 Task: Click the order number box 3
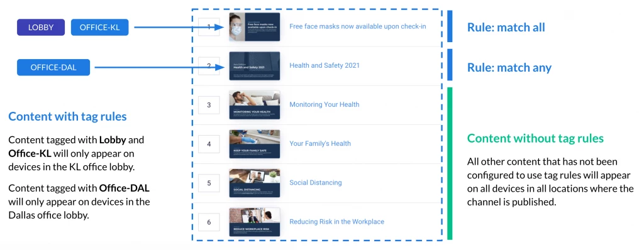209,105
